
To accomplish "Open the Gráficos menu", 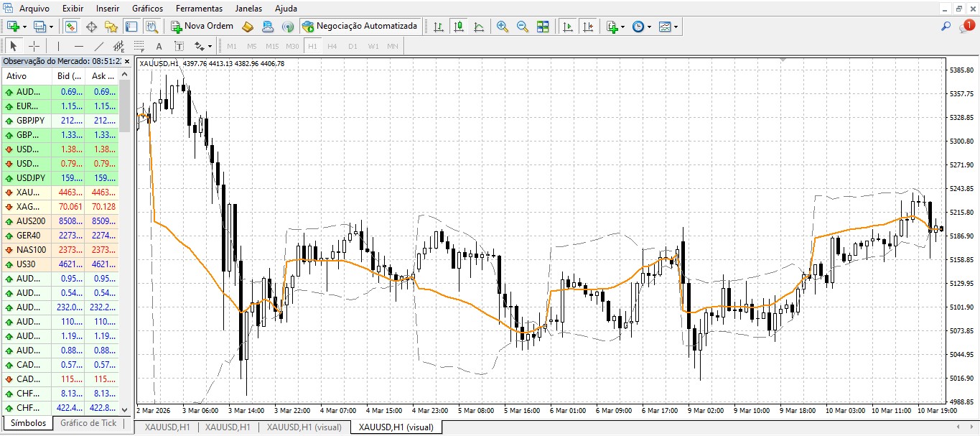I will (x=148, y=9).
